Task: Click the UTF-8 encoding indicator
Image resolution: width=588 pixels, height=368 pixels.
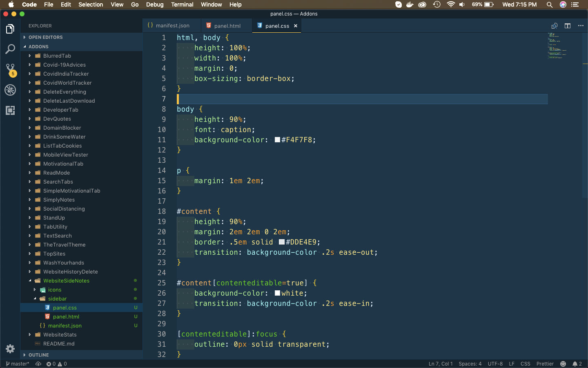Action: click(x=495, y=364)
